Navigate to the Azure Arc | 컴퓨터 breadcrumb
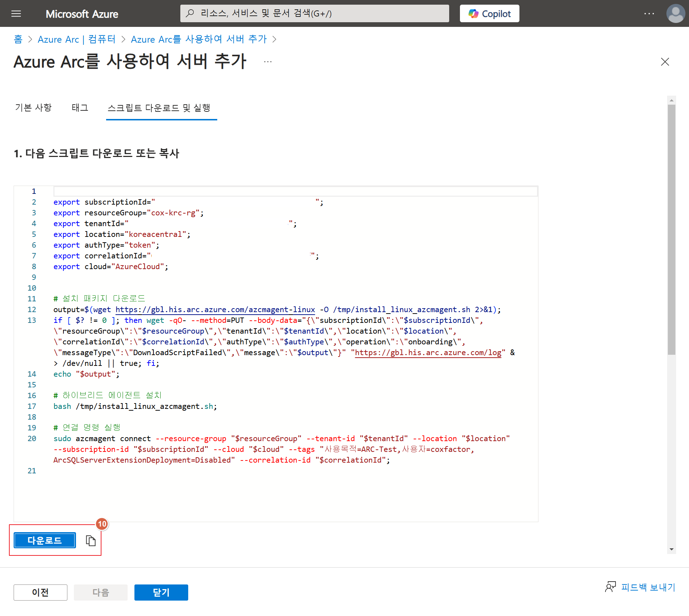689x616 pixels. [x=76, y=39]
